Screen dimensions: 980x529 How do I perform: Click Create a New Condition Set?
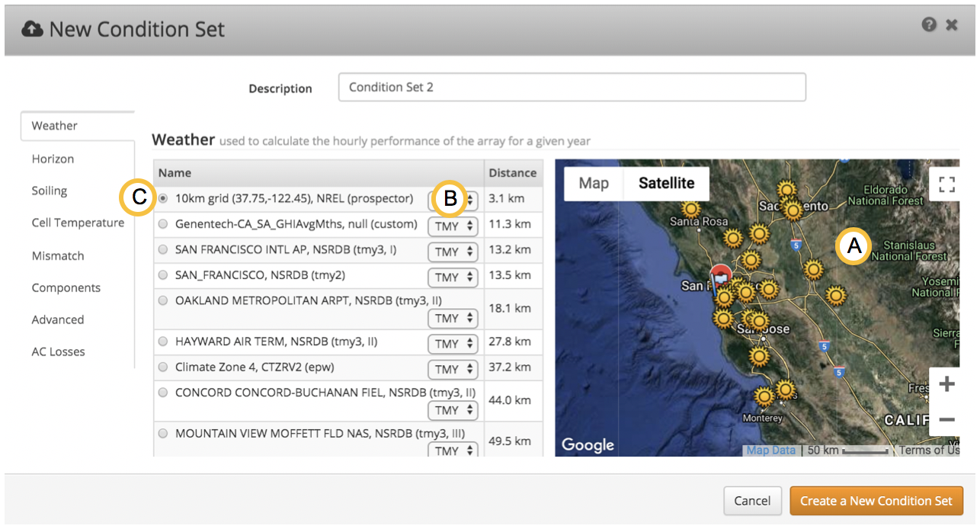[x=876, y=501]
